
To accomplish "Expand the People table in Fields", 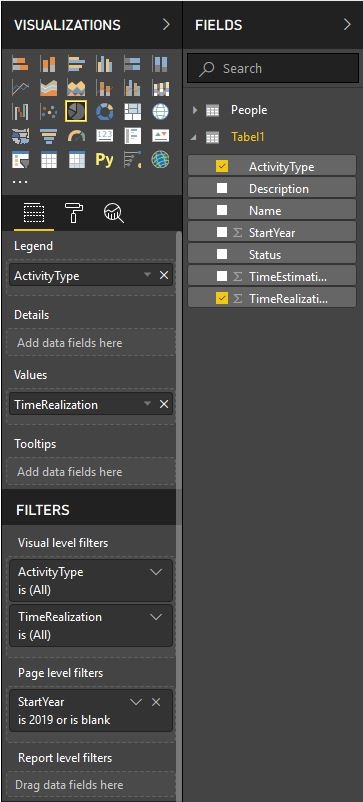I will [195, 110].
